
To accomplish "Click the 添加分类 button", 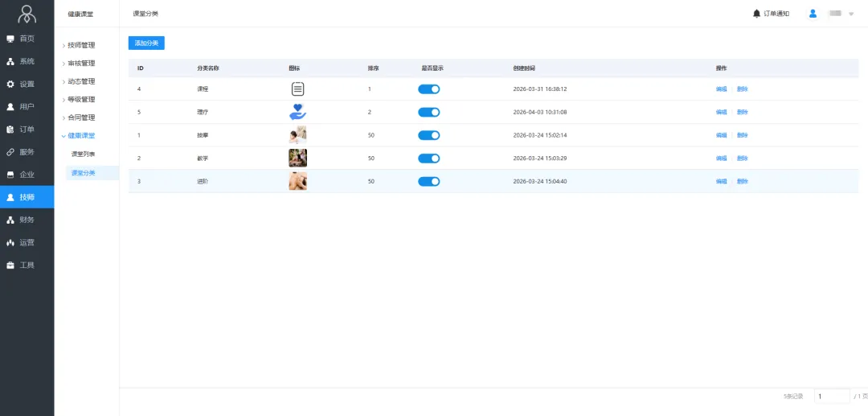I will pyautogui.click(x=146, y=43).
